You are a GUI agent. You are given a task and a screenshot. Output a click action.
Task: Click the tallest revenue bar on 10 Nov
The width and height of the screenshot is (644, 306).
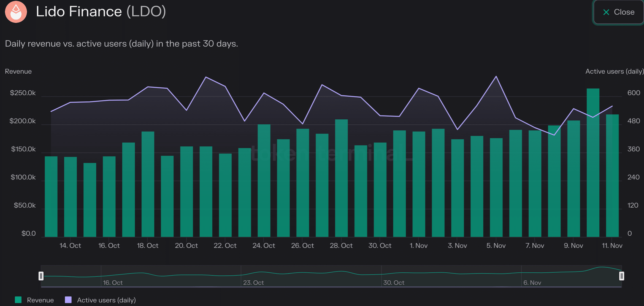593,163
